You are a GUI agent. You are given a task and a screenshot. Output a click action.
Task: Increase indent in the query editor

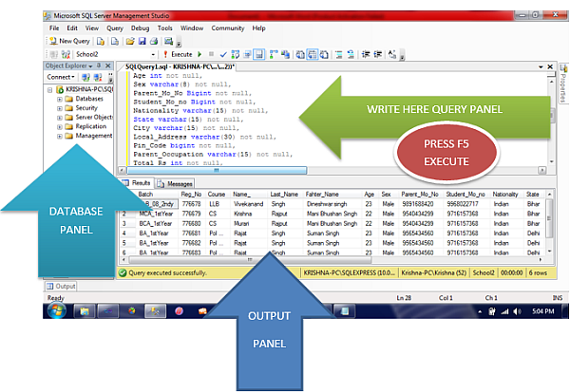point(378,54)
